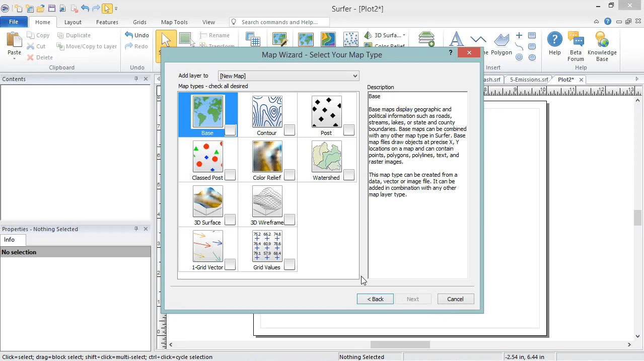Enable the 3D Wireframe checkbox
The width and height of the screenshot is (644, 361).
coord(290,220)
